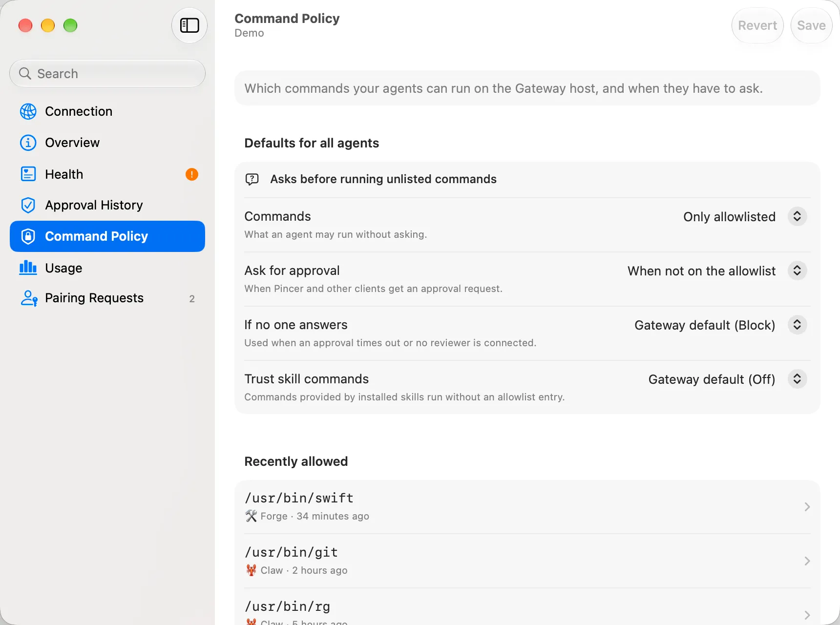Image resolution: width=840 pixels, height=625 pixels.
Task: Select Command Policy in sidebar
Action: point(107,236)
